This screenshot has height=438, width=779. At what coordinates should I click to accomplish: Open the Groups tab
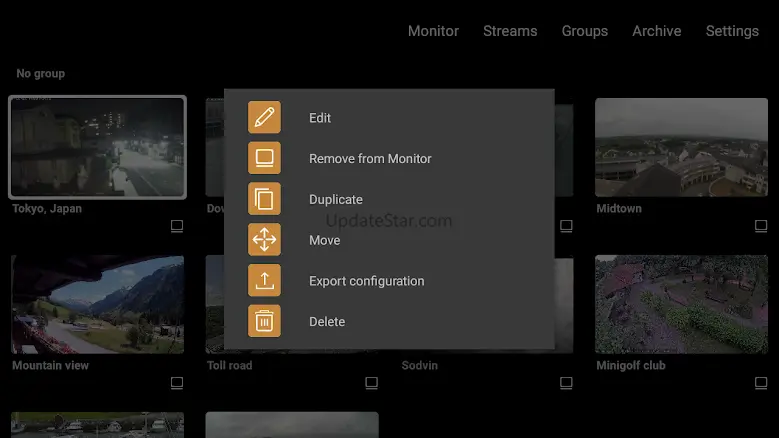tap(585, 31)
